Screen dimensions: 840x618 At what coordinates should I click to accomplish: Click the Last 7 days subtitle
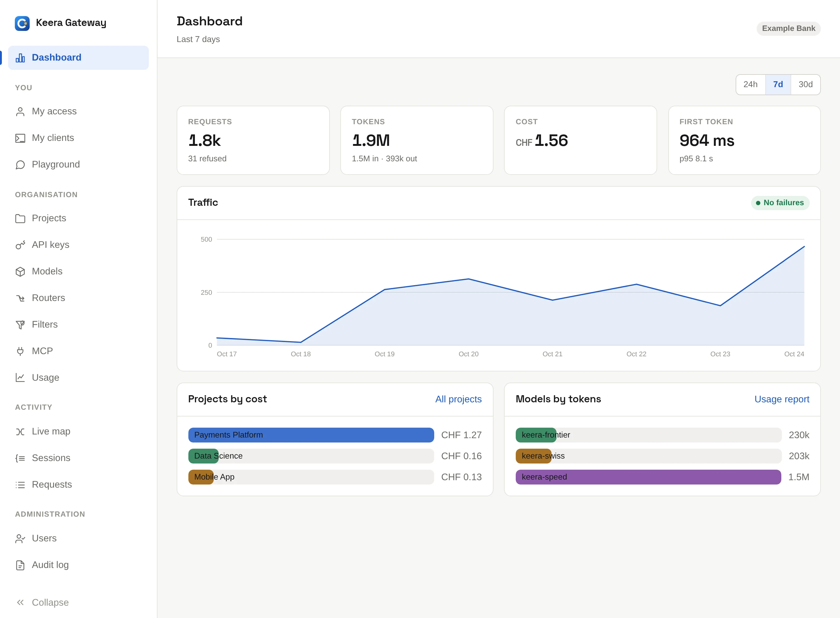[x=198, y=39]
